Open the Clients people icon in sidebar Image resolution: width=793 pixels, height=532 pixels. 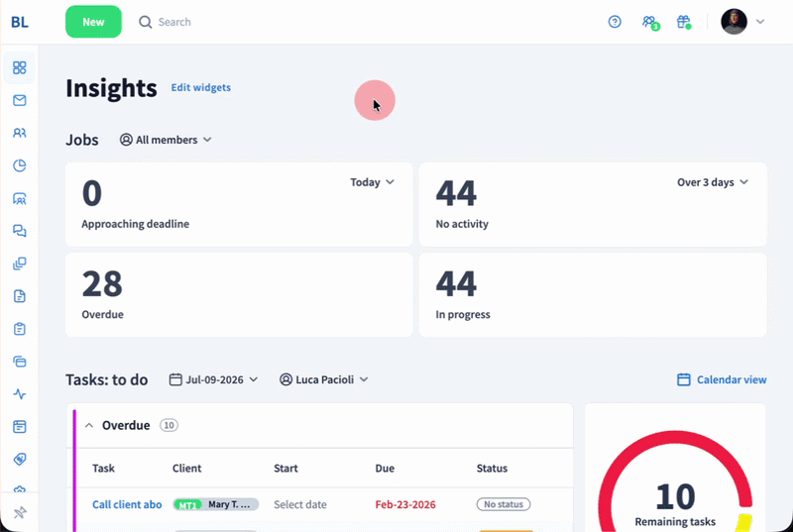(x=19, y=133)
